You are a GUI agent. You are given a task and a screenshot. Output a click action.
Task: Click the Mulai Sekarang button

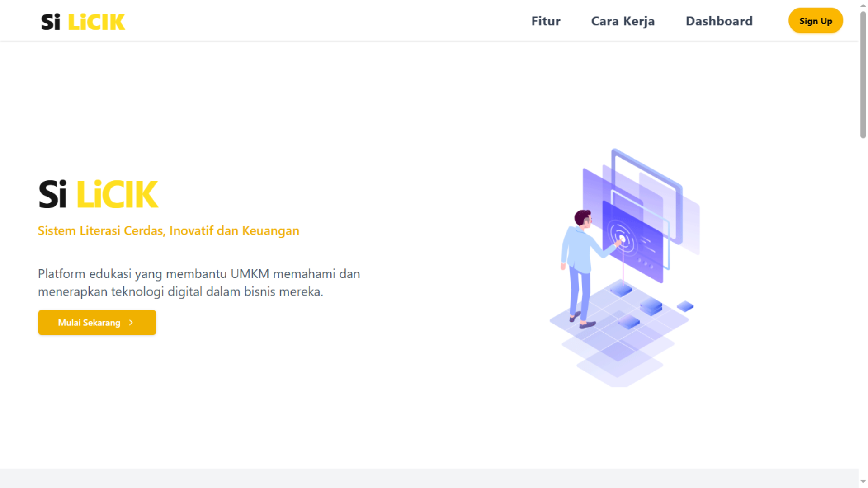[89, 323]
